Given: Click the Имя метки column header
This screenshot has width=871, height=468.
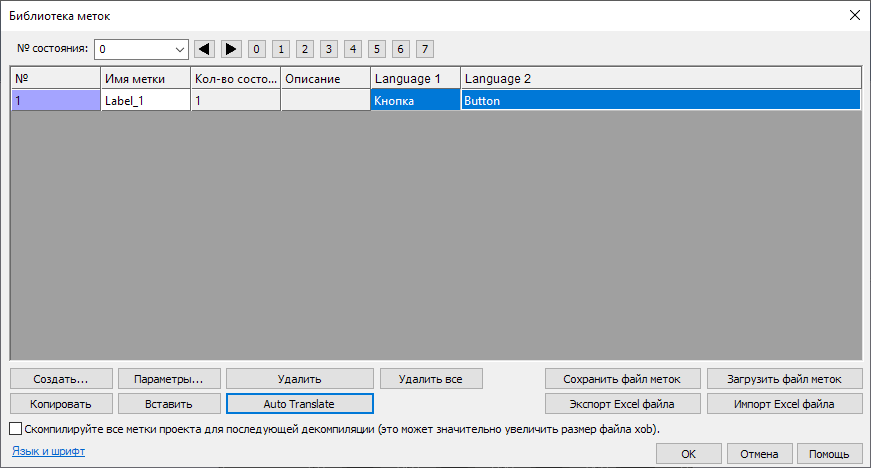Looking at the screenshot, I should click(x=145, y=78).
